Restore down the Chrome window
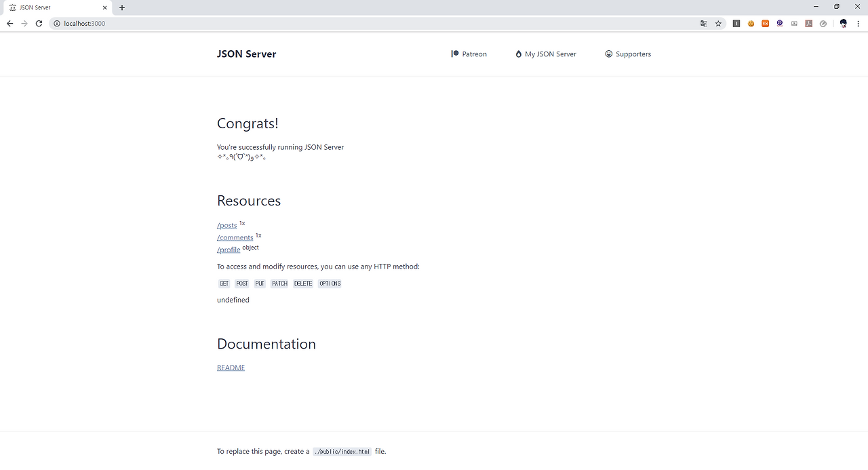 coord(837,7)
